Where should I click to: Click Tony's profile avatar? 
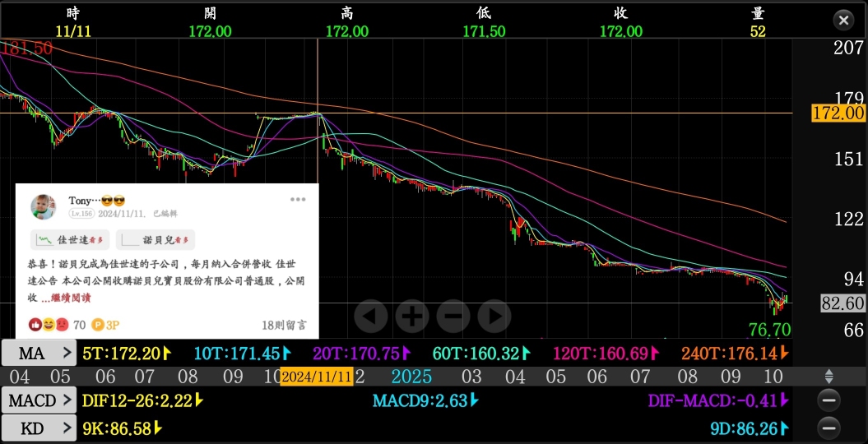point(44,206)
